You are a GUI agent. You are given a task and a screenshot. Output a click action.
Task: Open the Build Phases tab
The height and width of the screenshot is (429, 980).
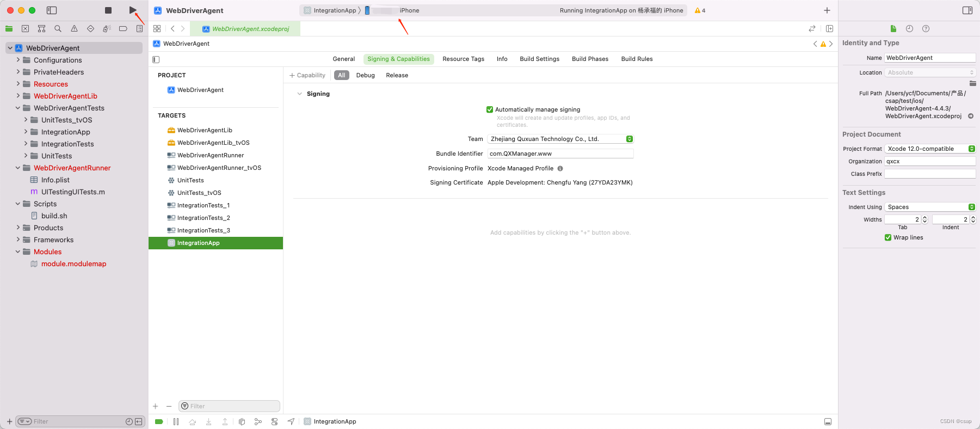click(x=590, y=59)
